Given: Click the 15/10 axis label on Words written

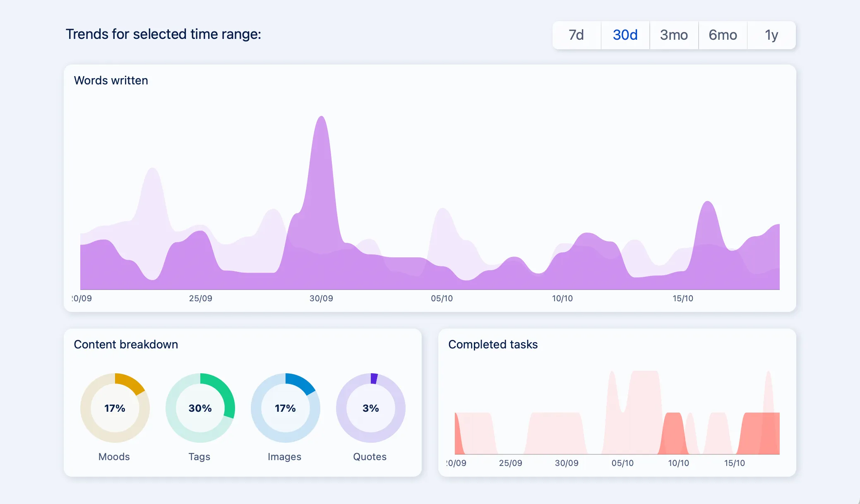Looking at the screenshot, I should click(683, 298).
